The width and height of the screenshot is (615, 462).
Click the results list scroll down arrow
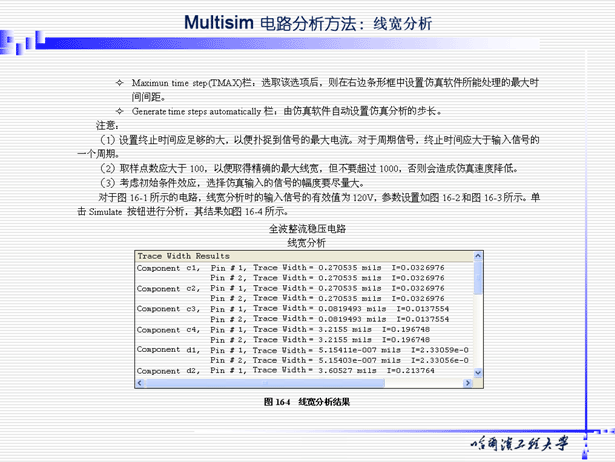(478, 373)
